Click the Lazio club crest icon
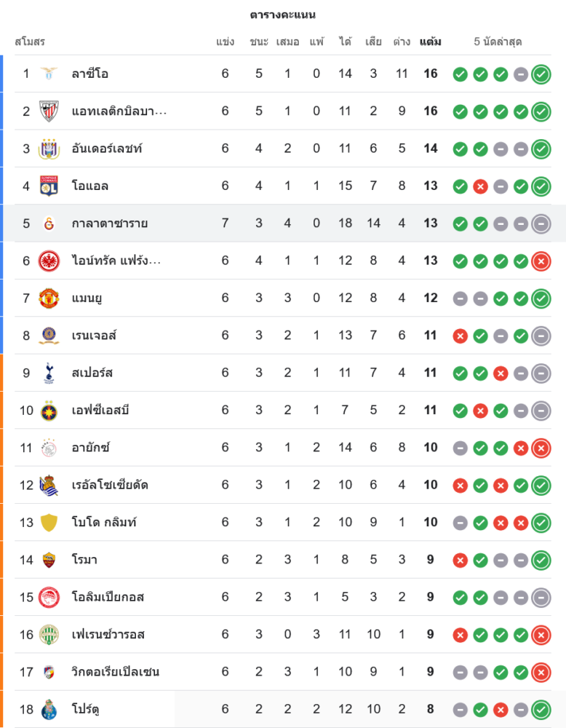Screen dimensions: 566x728 [49, 74]
